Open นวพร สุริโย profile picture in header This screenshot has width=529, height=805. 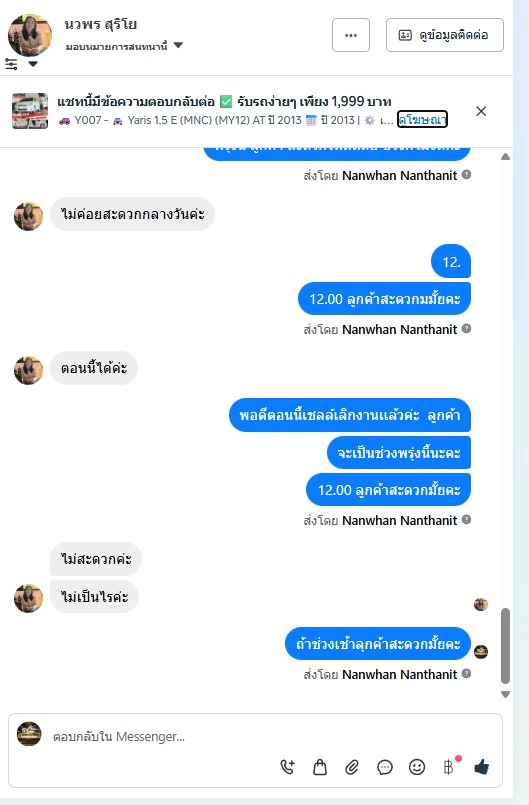(x=30, y=35)
